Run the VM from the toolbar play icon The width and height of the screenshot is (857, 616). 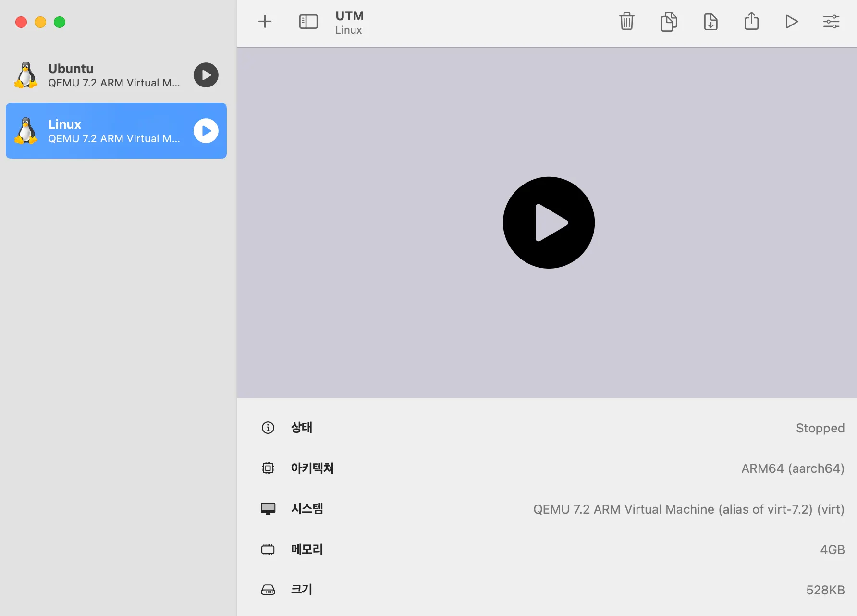coord(792,22)
